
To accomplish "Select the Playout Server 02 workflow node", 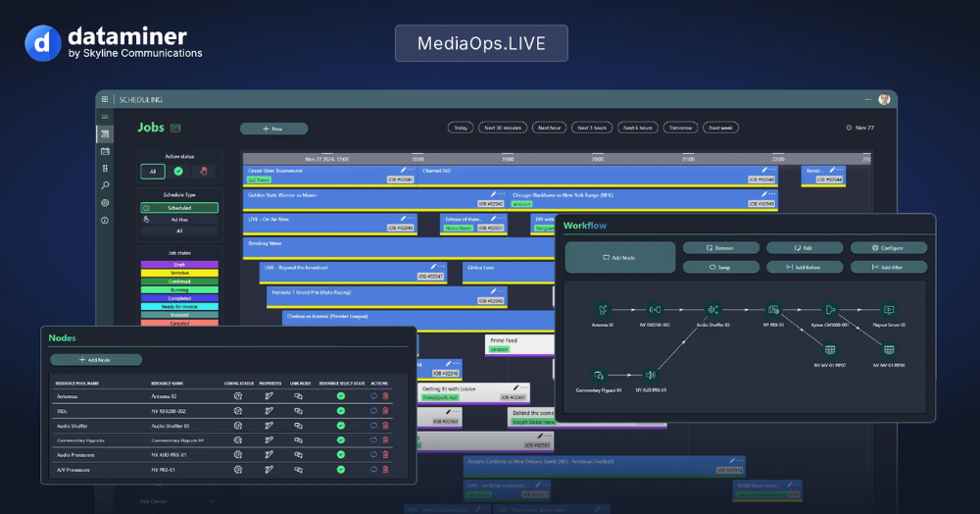I will point(888,311).
